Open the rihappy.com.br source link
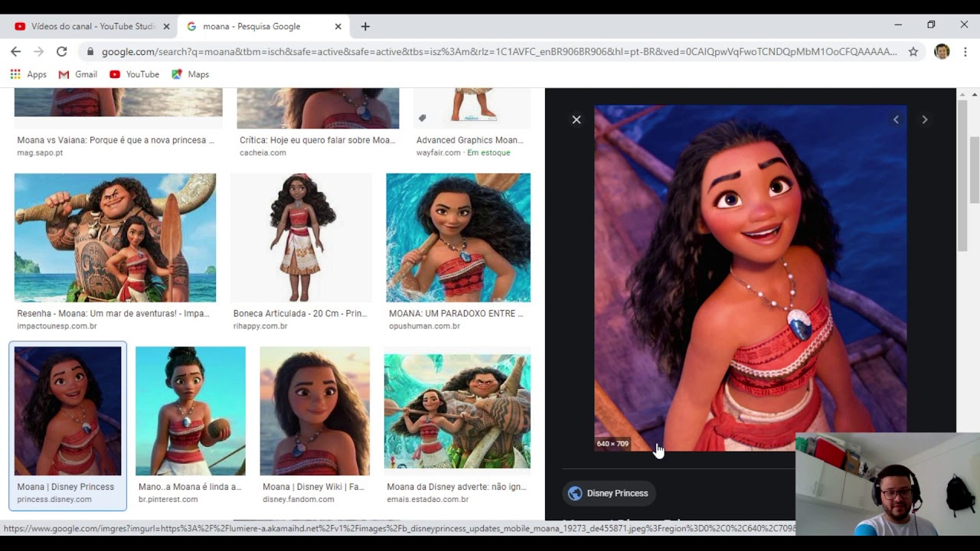Screen dimensions: 980x551 tap(260, 326)
